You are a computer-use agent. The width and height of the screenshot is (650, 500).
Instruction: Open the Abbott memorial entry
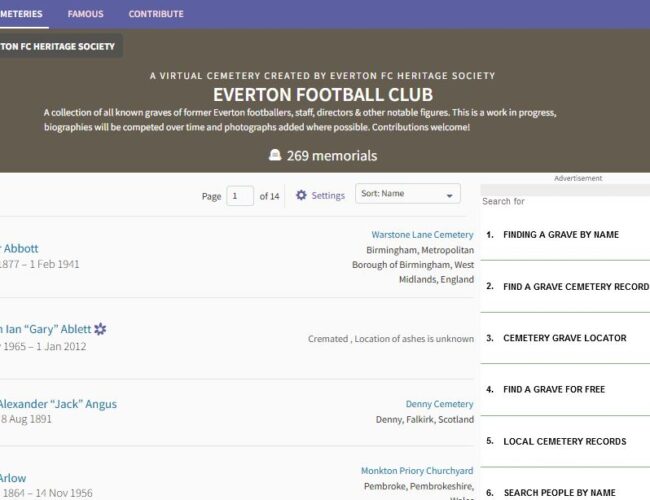(x=20, y=248)
